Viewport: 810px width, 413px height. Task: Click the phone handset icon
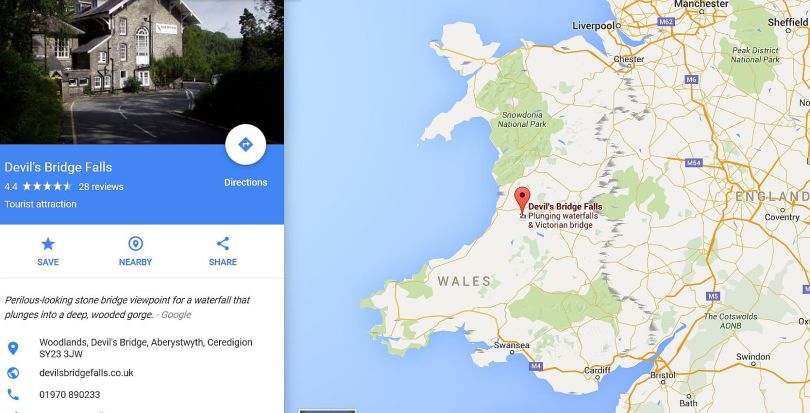pyautogui.click(x=13, y=395)
